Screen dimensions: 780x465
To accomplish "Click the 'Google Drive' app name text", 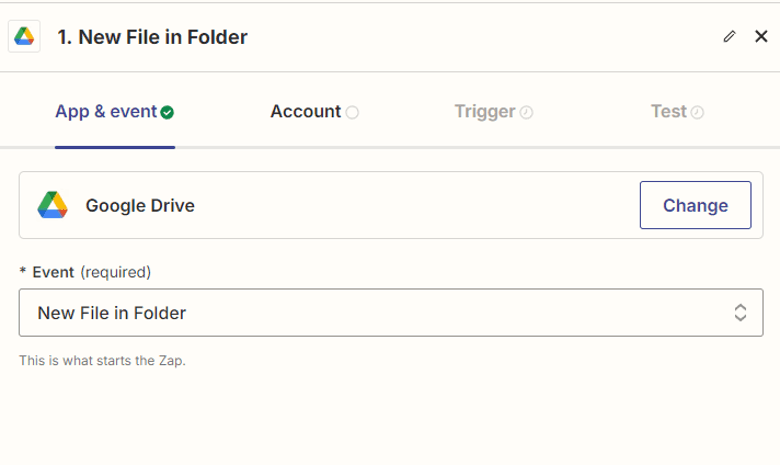I will pos(140,206).
